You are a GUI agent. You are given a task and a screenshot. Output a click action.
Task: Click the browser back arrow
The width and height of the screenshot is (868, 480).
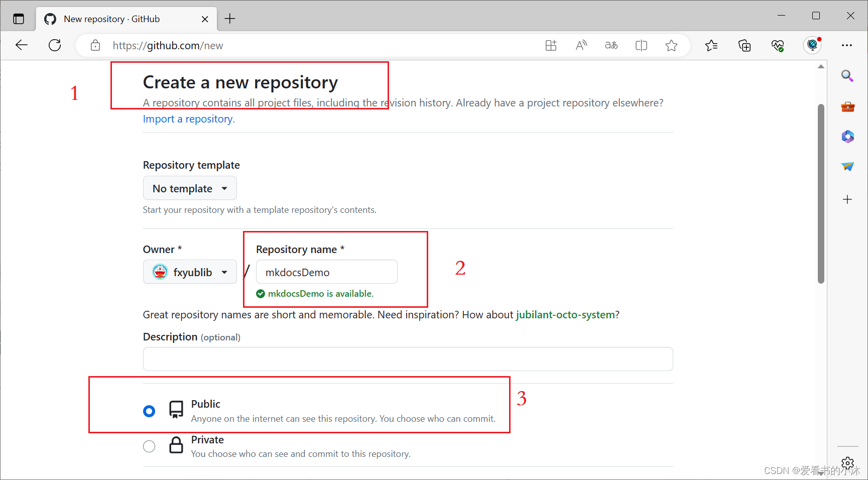(x=22, y=45)
